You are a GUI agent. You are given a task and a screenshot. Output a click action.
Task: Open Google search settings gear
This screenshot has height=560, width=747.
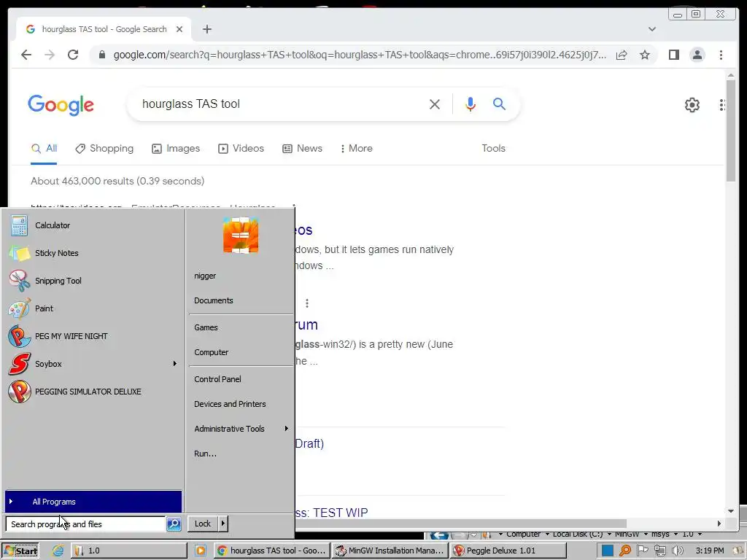tap(692, 105)
